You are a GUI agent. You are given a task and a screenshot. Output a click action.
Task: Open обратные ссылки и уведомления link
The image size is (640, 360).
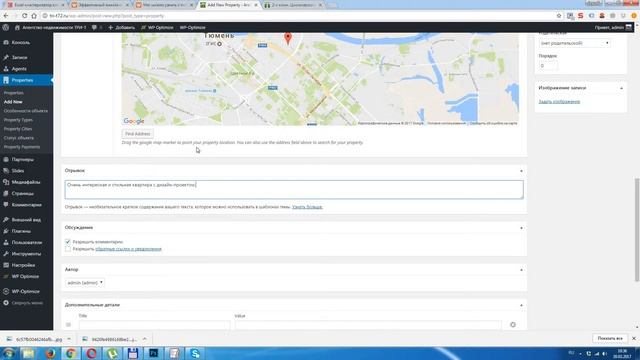pyautogui.click(x=129, y=249)
